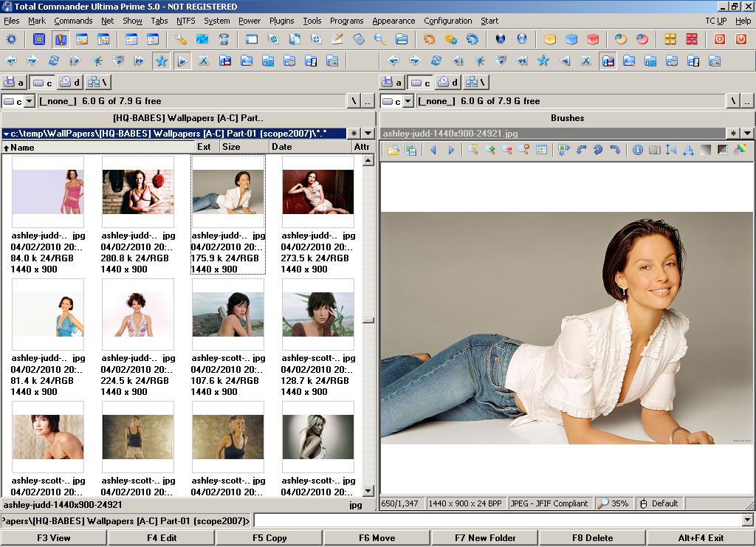Click the wrench icon in the main toolbar
This screenshot has width=756, height=547.
pyautogui.click(x=181, y=39)
